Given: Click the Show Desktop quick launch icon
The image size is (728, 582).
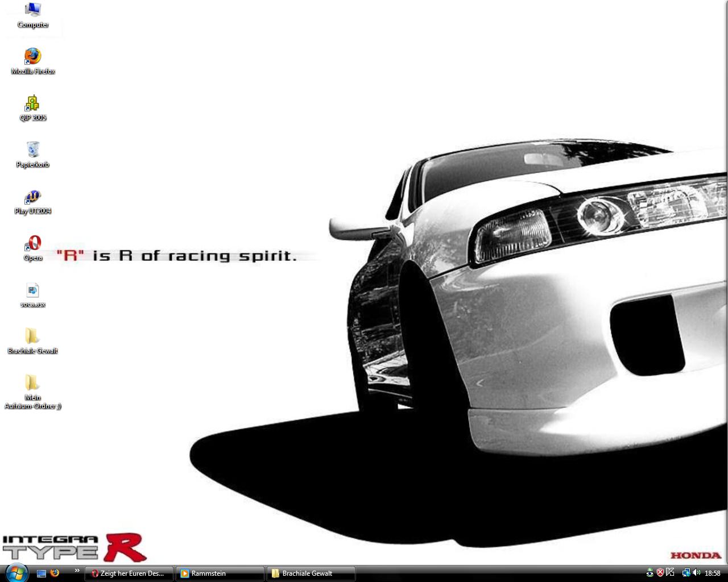Looking at the screenshot, I should tap(41, 573).
